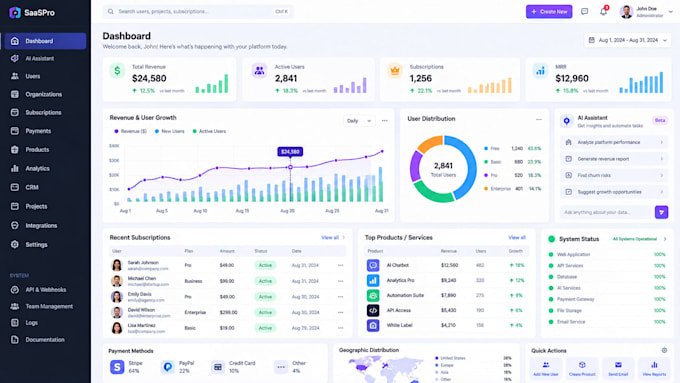680x383 pixels.
Task: Click the PayPal payment method icon
Action: coord(167,367)
